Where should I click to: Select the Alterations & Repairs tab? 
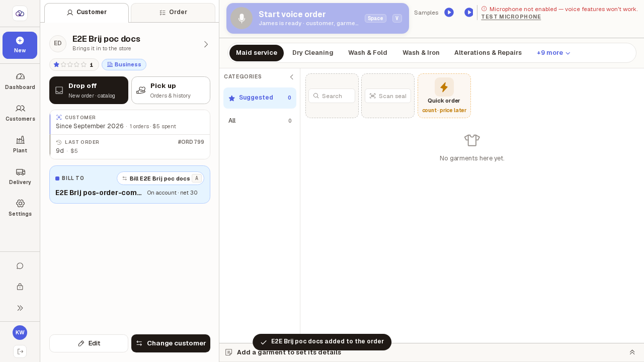tap(488, 53)
